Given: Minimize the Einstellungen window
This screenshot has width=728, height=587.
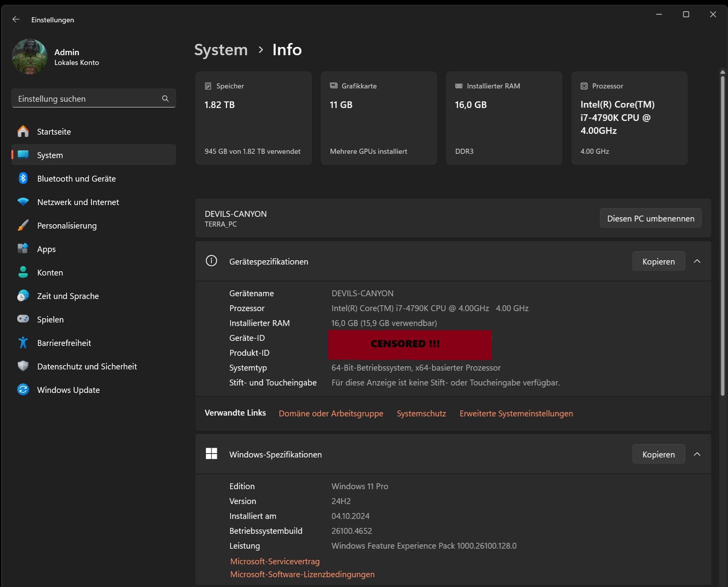Looking at the screenshot, I should [x=659, y=14].
